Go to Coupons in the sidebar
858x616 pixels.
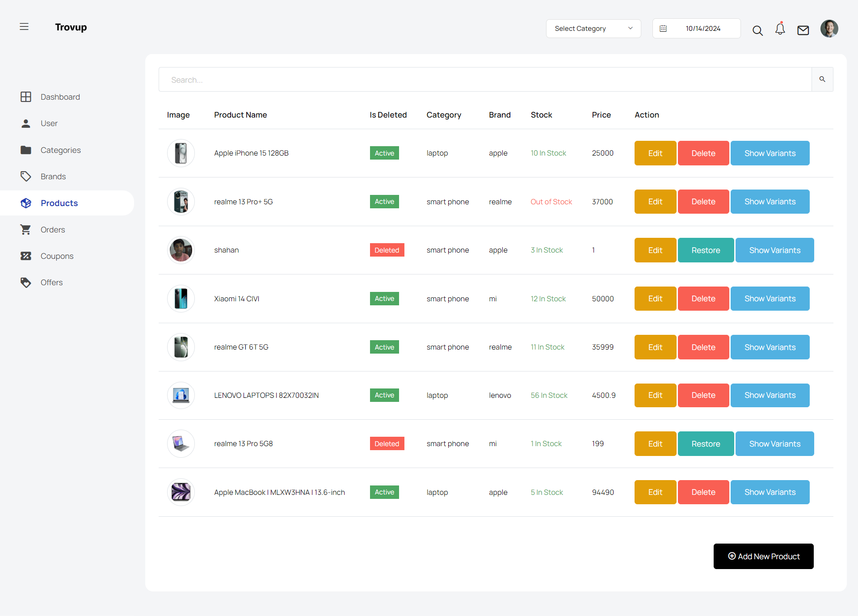tap(57, 256)
